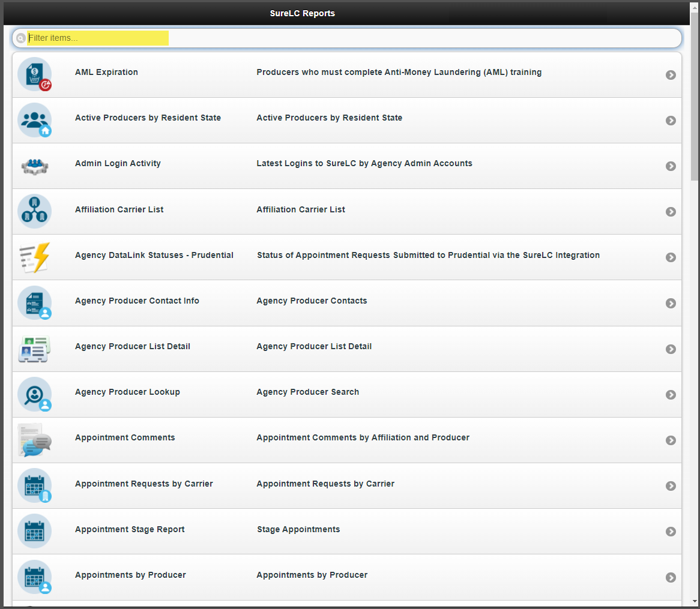Viewport: 700px width, 609px height.
Task: Click the arrow for Agency DataLink Statuses - Prudential
Action: click(671, 257)
